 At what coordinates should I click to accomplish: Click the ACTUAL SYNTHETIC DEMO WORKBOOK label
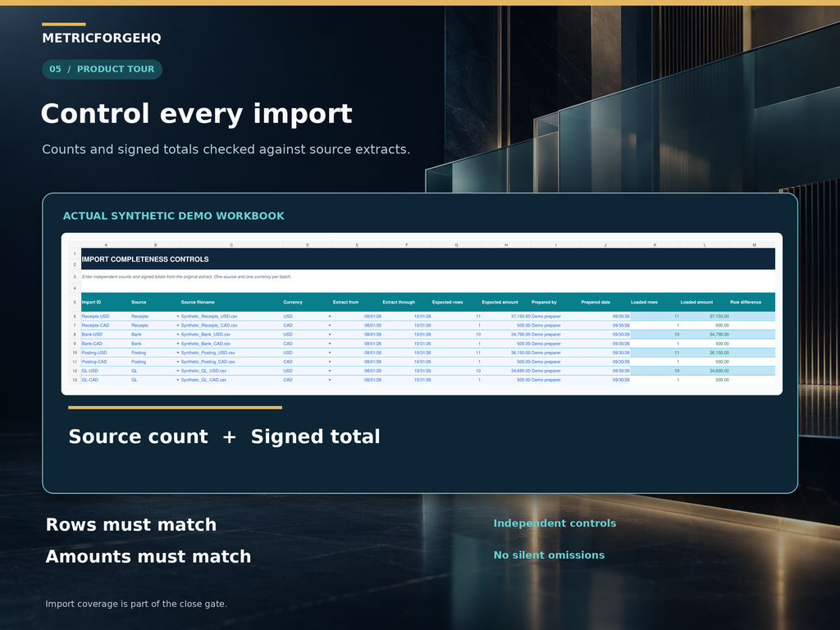174,216
